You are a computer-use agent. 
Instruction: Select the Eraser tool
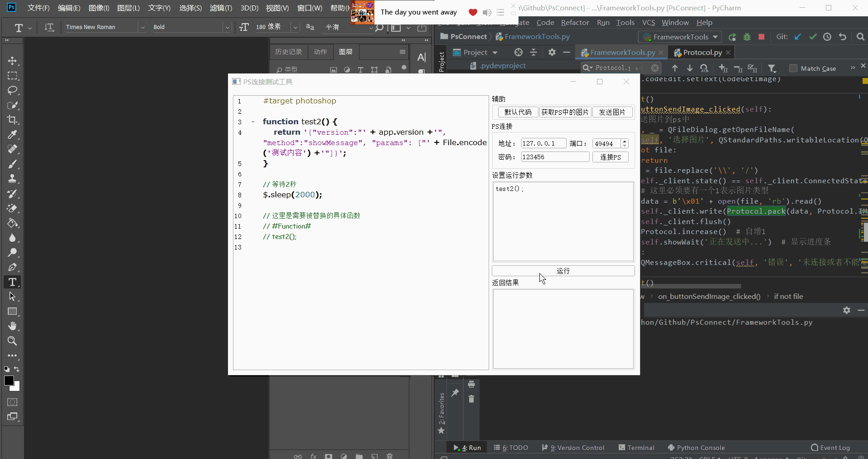click(x=12, y=208)
